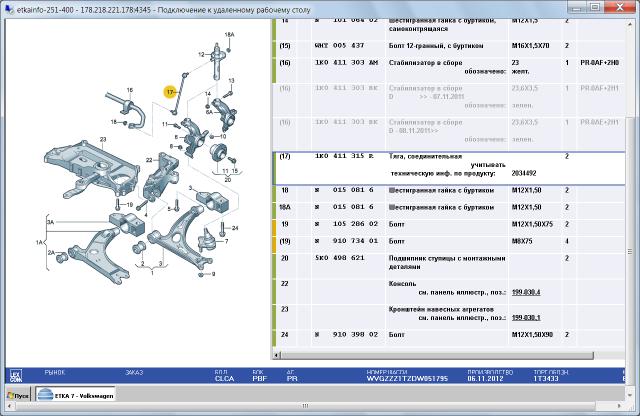Screen dimensions: 640x416
Task: Click the LexCom icon in blue status bar
Action: 16,376
